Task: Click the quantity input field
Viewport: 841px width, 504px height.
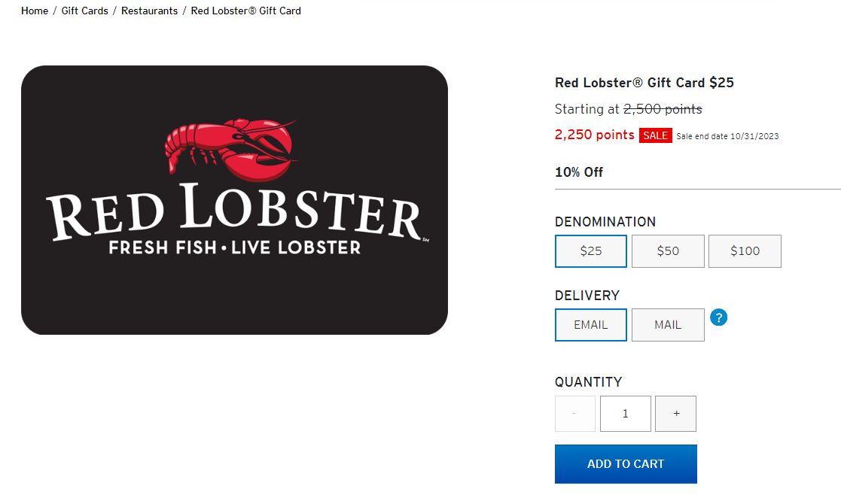Action: tap(625, 414)
